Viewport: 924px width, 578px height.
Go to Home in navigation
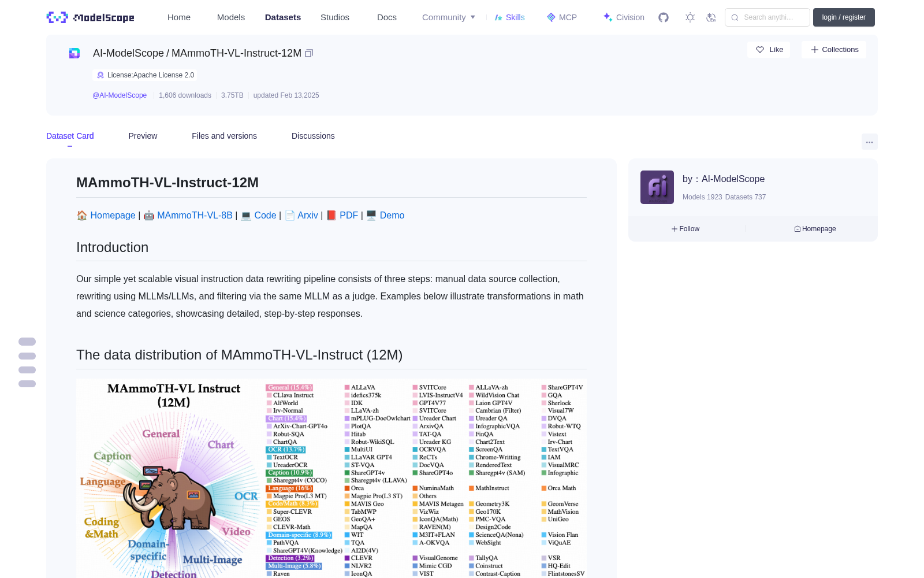point(179,17)
